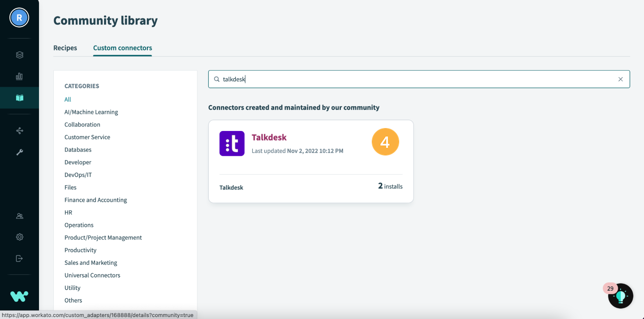Click 'Connectors created and maintained by our community' heading
Viewport: 644px width, 319px height.
pyautogui.click(x=294, y=108)
